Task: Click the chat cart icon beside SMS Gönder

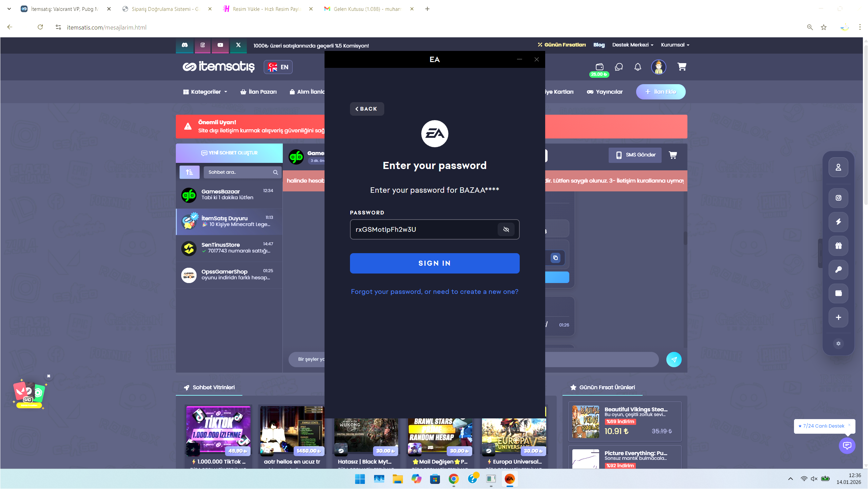Action: (x=673, y=155)
